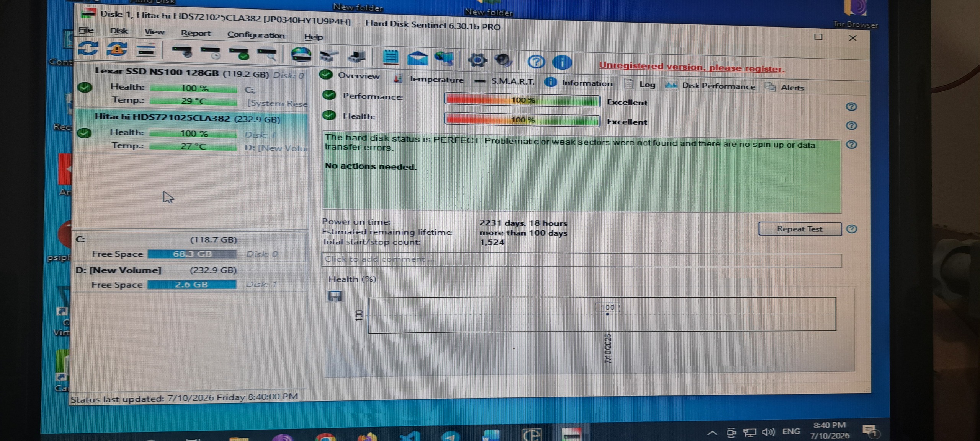The width and height of the screenshot is (980, 441).
Task: Click the D: free space 2.6 GB bar
Action: tap(191, 285)
